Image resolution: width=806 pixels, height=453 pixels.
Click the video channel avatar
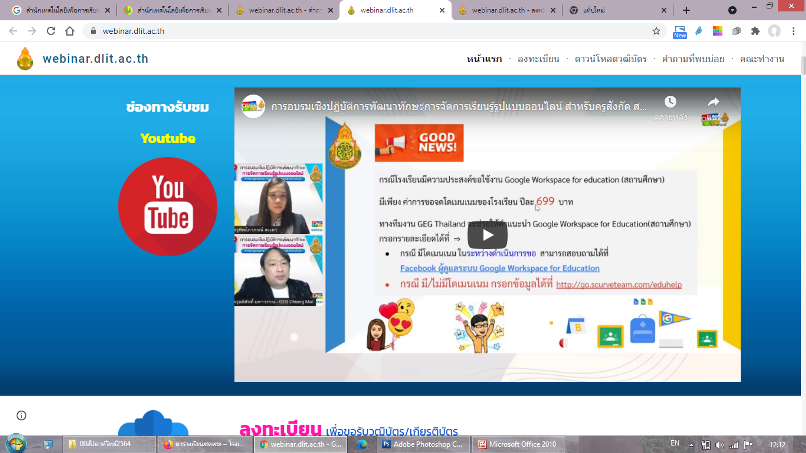(x=253, y=106)
